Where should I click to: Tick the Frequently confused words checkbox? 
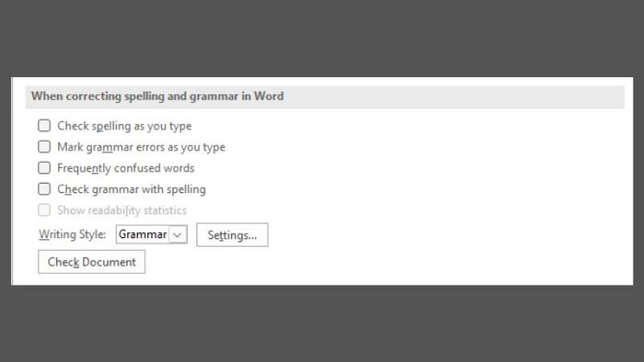(44, 168)
